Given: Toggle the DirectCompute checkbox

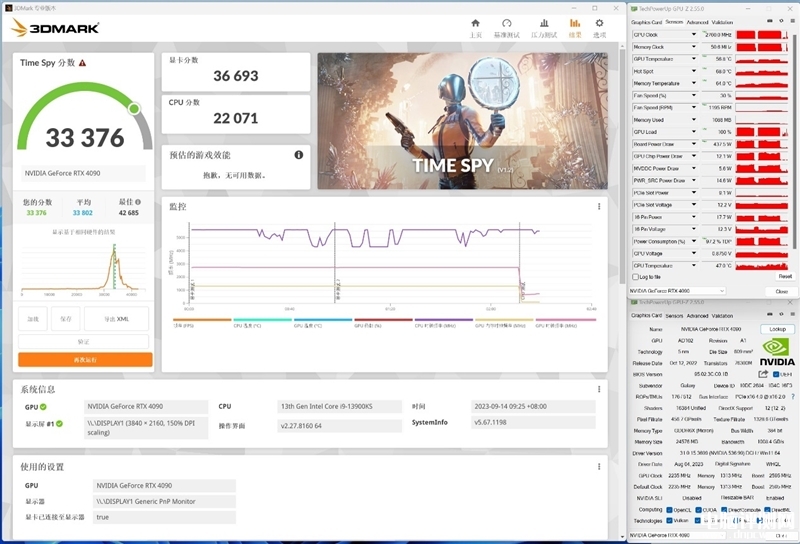Looking at the screenshot, I should click(x=724, y=510).
